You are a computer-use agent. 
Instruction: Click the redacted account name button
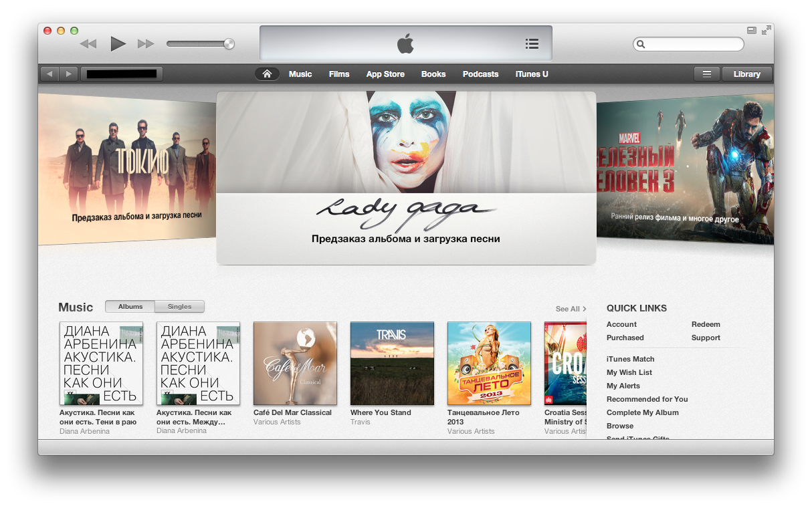pyautogui.click(x=122, y=74)
